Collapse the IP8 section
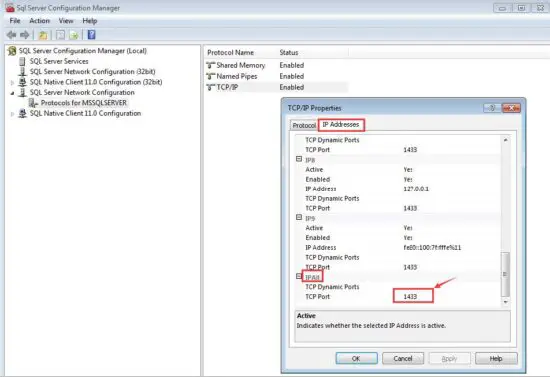The height and width of the screenshot is (377, 550). pyautogui.click(x=299, y=159)
